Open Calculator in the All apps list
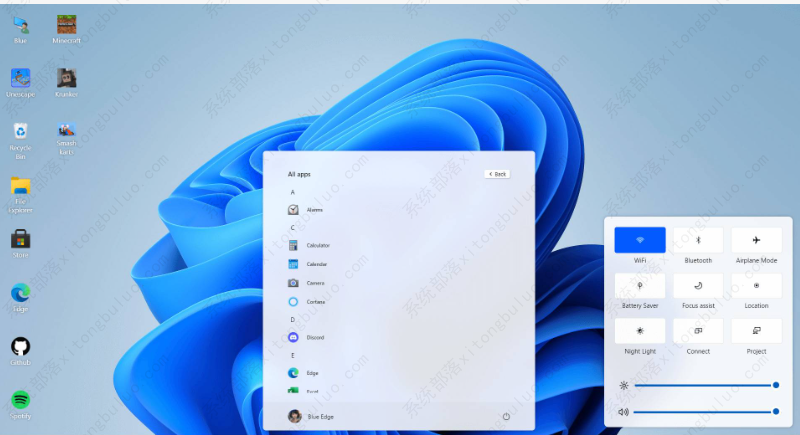This screenshot has width=800, height=435. coord(294,245)
